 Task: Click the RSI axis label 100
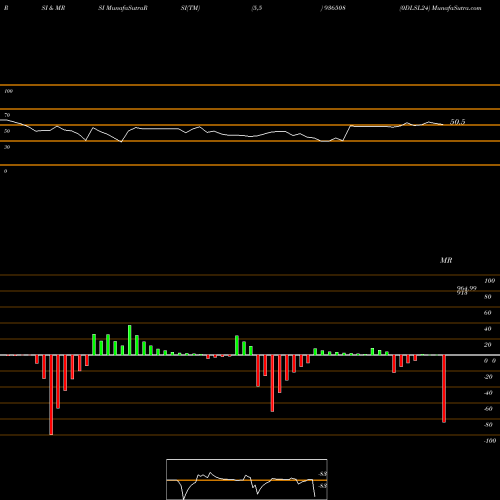(8, 91)
